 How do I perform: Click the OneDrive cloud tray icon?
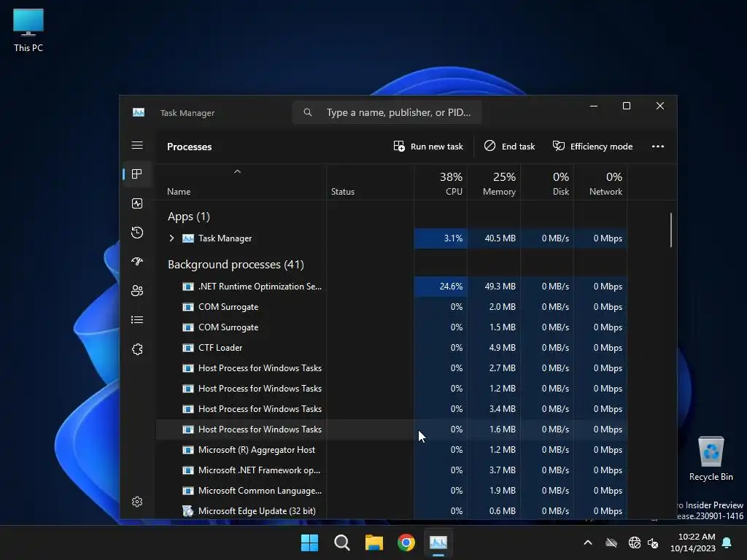coord(611,542)
